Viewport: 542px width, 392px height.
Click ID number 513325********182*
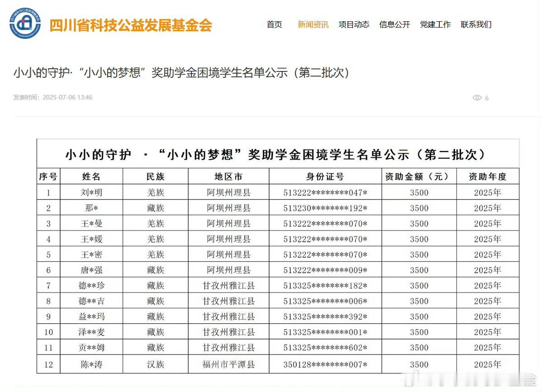pos(325,286)
